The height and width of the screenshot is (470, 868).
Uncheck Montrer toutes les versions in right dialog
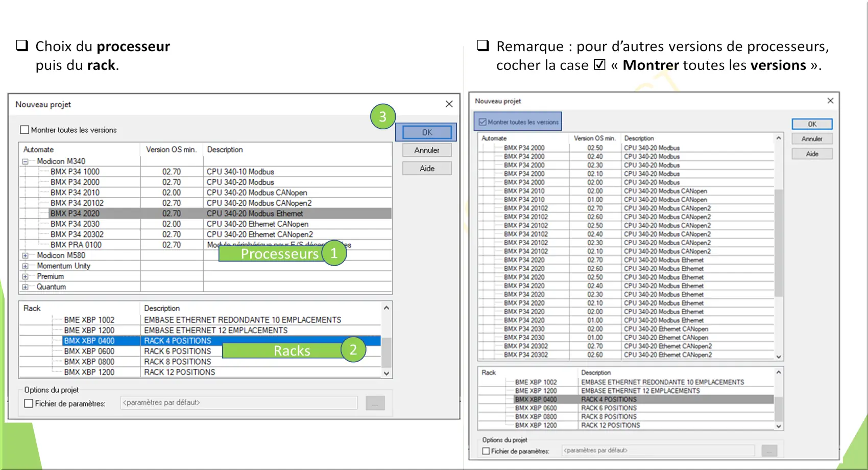[x=483, y=122]
